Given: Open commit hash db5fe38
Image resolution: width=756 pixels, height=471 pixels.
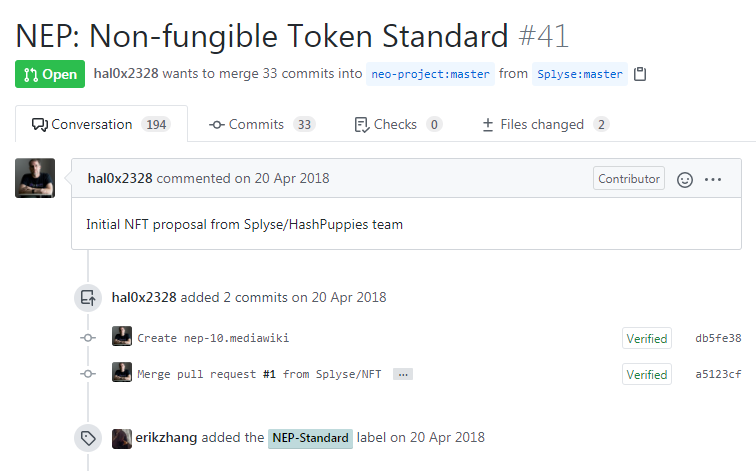Looking at the screenshot, I should (718, 338).
